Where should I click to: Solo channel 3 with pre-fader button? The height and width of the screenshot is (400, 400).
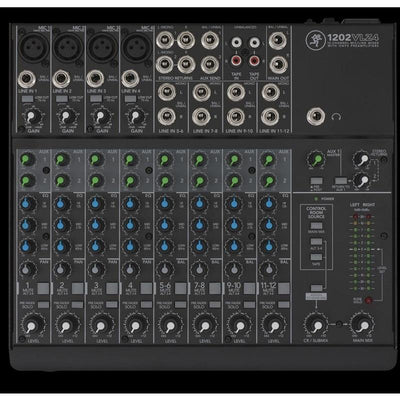tap(112, 305)
